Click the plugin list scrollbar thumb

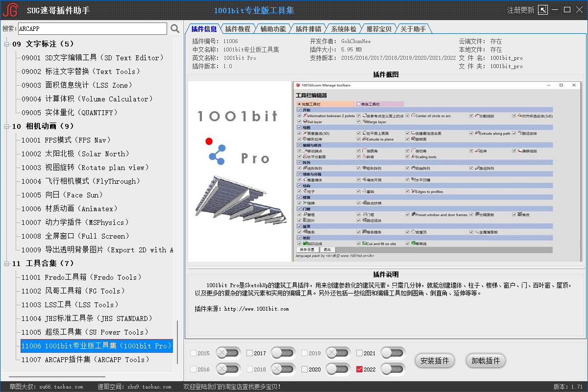click(x=177, y=343)
